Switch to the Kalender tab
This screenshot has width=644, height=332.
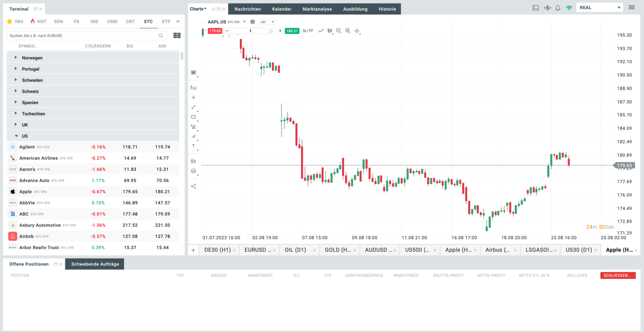(x=281, y=9)
